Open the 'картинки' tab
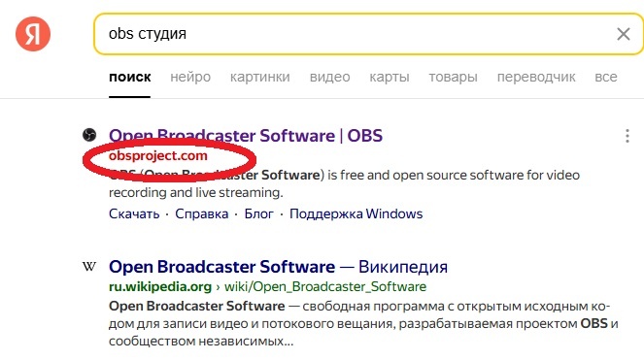The width and height of the screenshot is (644, 360). click(x=260, y=78)
